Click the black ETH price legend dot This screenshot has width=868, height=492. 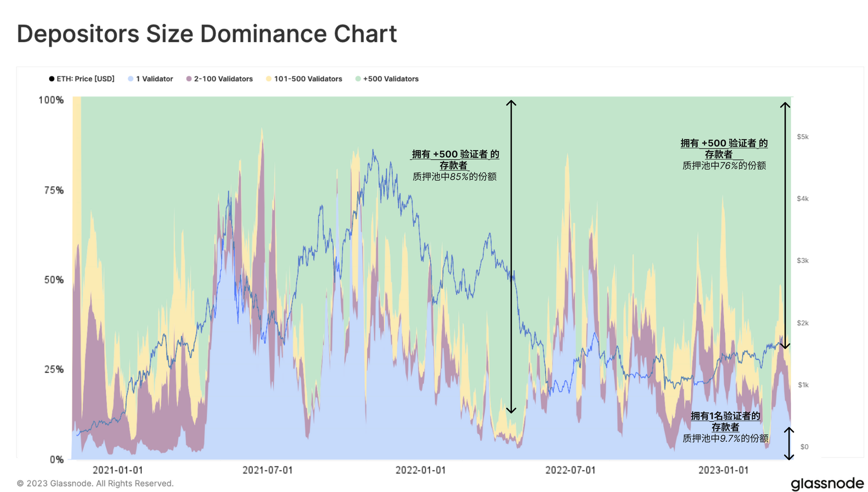pos(52,79)
